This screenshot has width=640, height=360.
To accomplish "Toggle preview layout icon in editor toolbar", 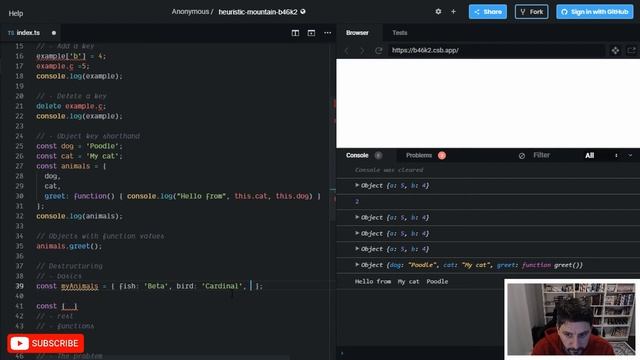I will pos(311,33).
